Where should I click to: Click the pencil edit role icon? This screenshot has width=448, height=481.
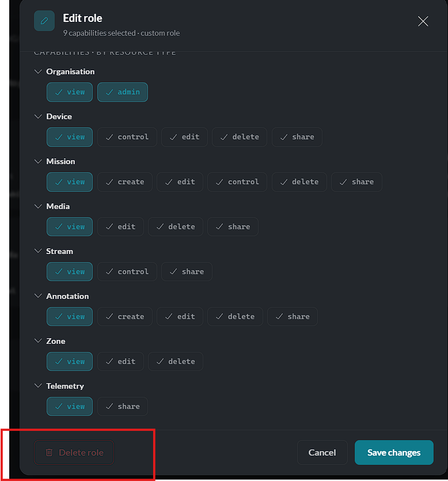[x=44, y=21]
